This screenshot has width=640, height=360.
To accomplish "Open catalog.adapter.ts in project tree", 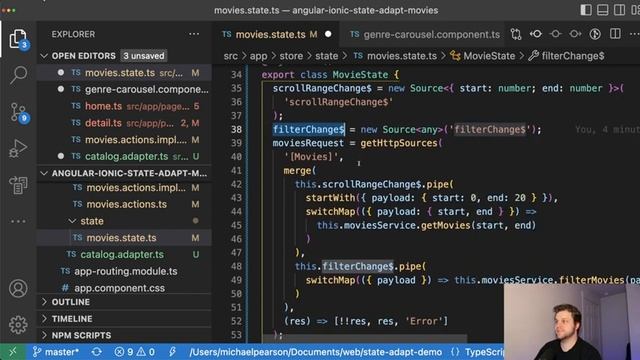I will (x=124, y=255).
